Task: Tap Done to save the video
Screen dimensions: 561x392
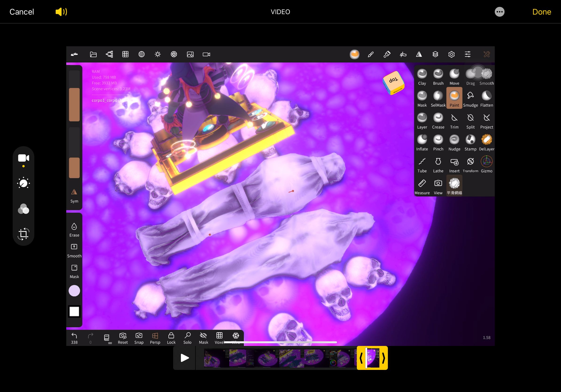Action: [x=542, y=12]
